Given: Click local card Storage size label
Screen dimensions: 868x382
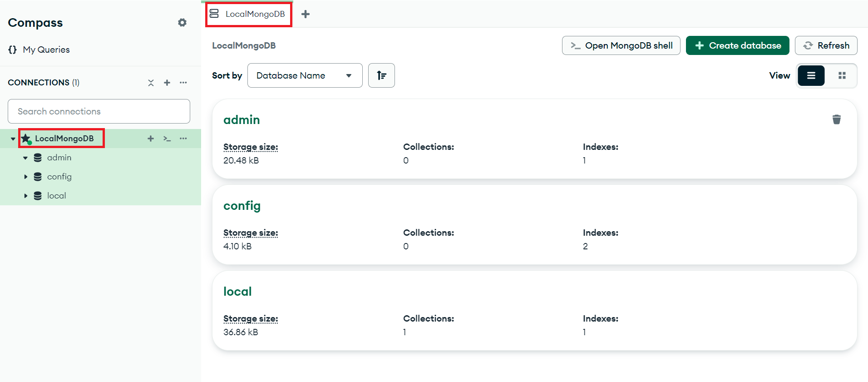Looking at the screenshot, I should click(251, 318).
